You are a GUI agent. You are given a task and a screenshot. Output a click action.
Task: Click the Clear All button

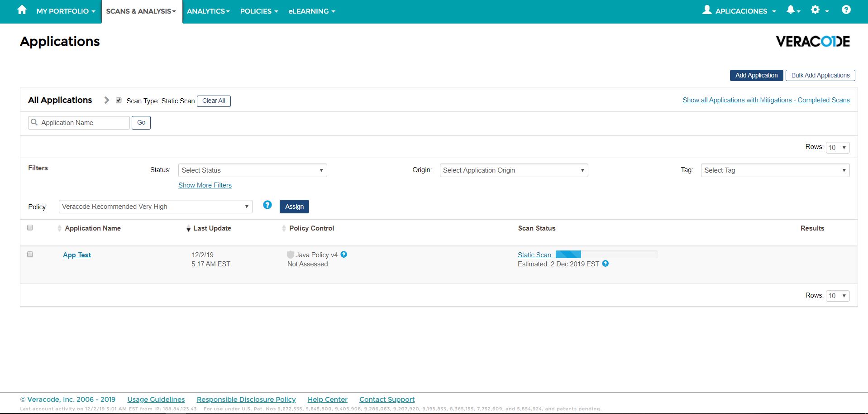click(x=214, y=101)
